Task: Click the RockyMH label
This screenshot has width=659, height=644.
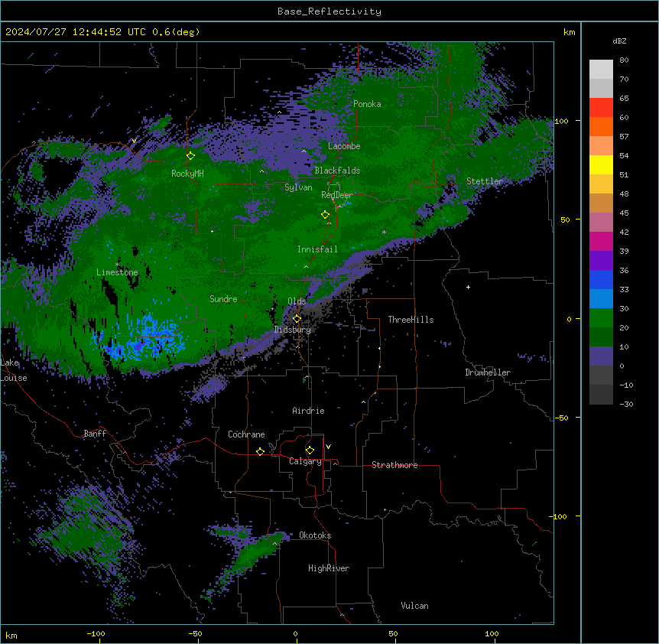Action: point(187,174)
